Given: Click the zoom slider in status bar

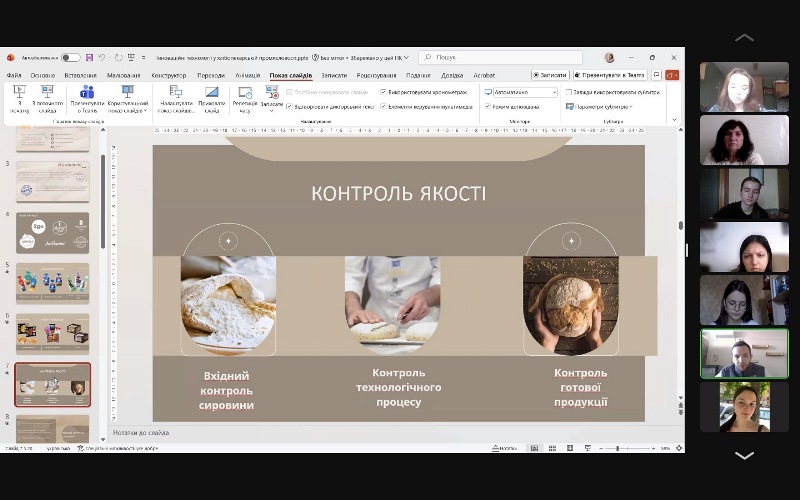Looking at the screenshot, I should (620, 448).
